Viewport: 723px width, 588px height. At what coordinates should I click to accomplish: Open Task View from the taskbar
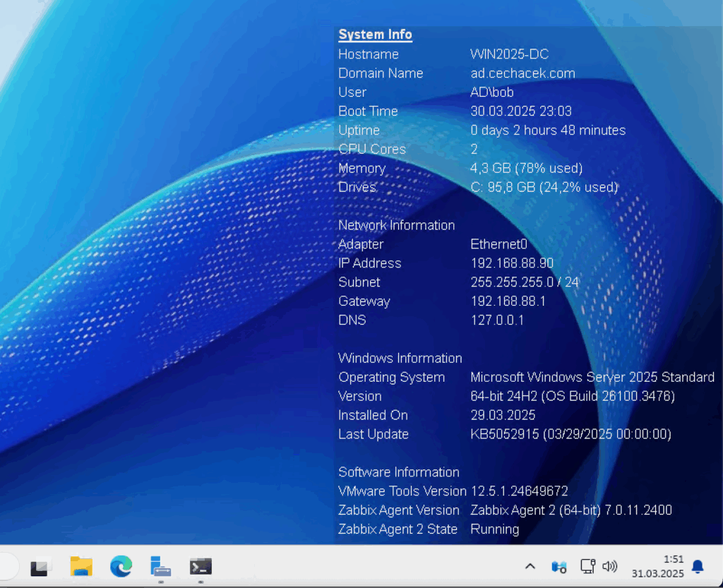[40, 567]
